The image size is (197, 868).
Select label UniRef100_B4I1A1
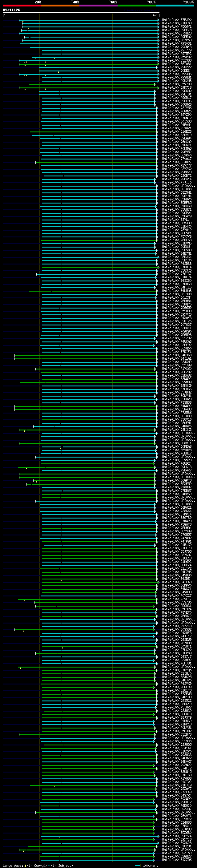(x=176, y=358)
